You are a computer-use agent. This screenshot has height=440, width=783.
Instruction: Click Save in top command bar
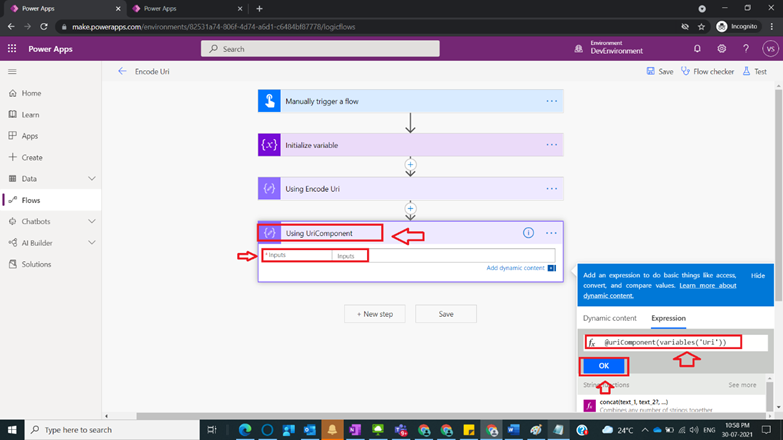pyautogui.click(x=660, y=71)
